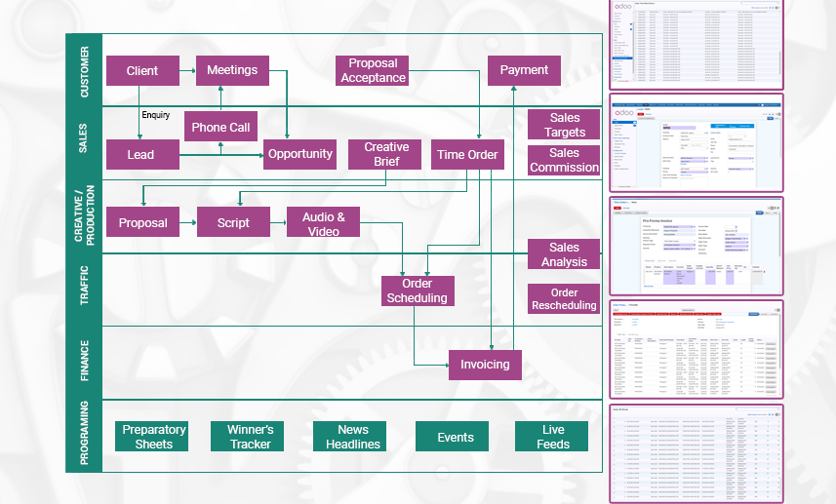Image resolution: width=836 pixels, height=504 pixels.
Task: Select the Sales Commission box
Action: (x=564, y=160)
